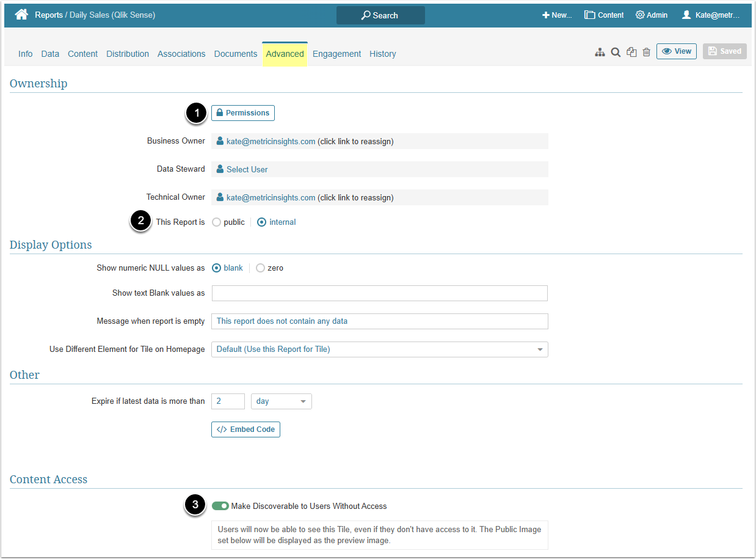Screen dimensions: 756x559
Task: Set report to public
Action: [x=217, y=222]
